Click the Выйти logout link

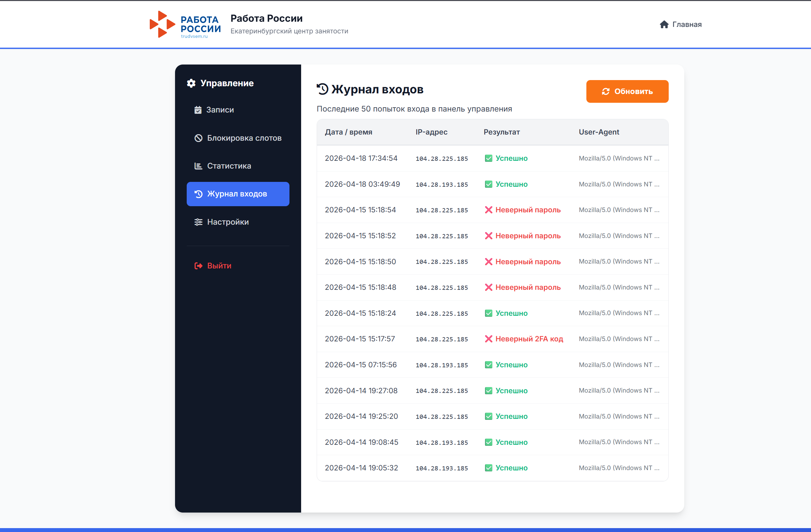(219, 266)
